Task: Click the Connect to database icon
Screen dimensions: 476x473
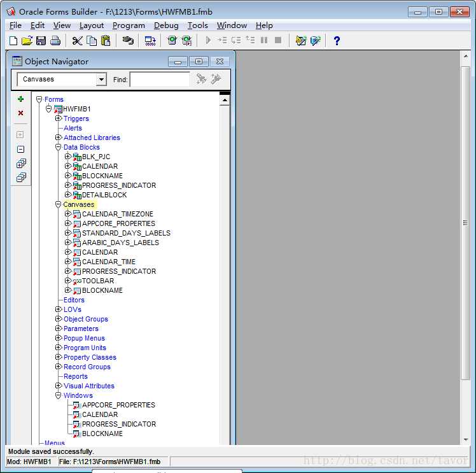Action: pos(128,40)
